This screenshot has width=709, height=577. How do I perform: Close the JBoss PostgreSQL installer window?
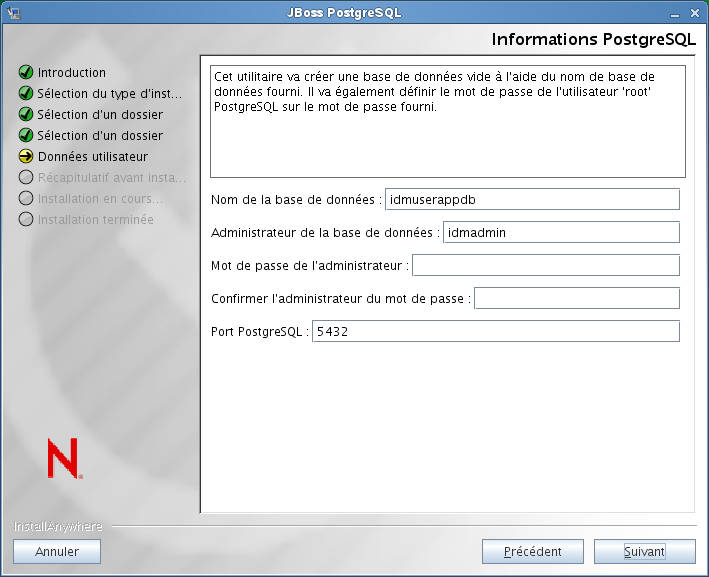pos(695,14)
